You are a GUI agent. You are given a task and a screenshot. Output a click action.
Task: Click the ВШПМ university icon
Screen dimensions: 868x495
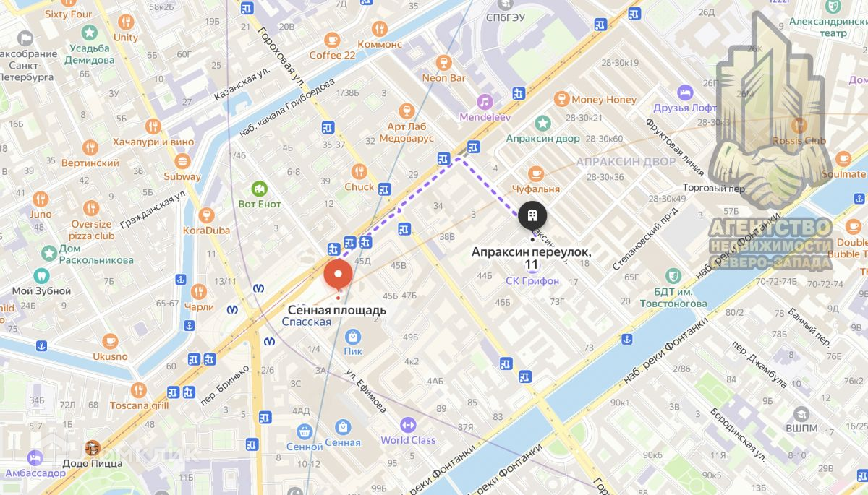pyautogui.click(x=801, y=414)
